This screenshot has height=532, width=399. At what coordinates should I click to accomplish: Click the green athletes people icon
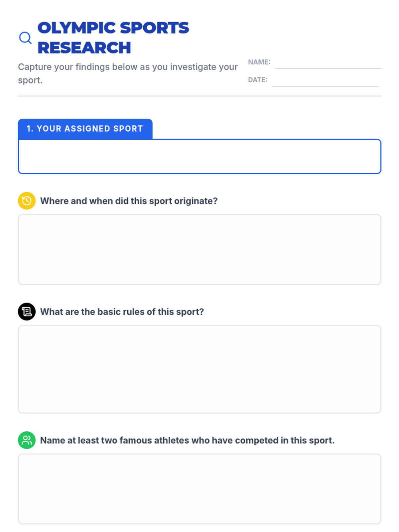pyautogui.click(x=27, y=440)
